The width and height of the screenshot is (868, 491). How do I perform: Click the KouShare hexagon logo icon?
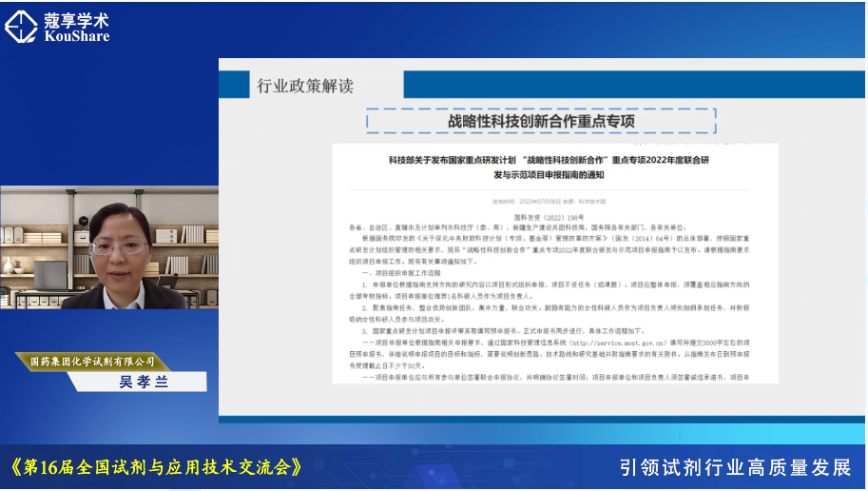click(x=21, y=27)
